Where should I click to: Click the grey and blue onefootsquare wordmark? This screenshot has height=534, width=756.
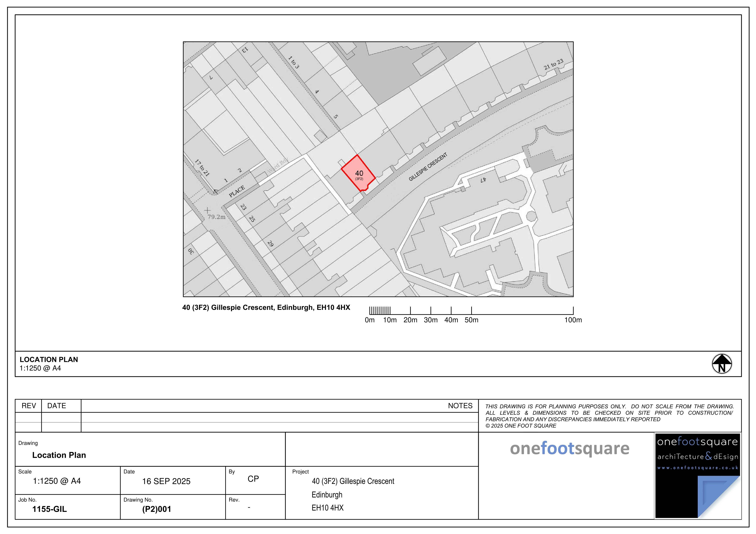tap(570, 449)
